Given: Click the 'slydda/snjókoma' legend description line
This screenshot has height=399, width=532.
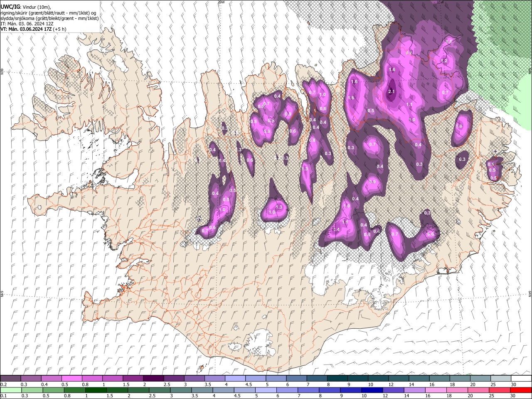Looking at the screenshot, I should 49,18.
